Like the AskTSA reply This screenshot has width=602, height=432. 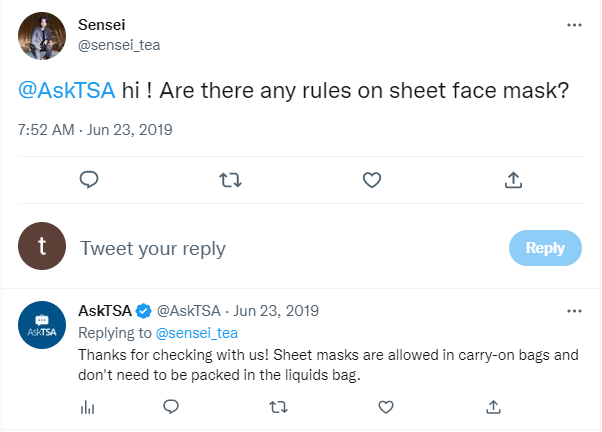point(387,406)
